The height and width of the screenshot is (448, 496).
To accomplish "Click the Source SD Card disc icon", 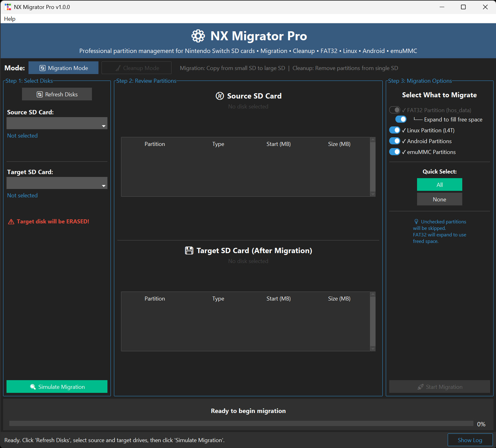I will 220,96.
